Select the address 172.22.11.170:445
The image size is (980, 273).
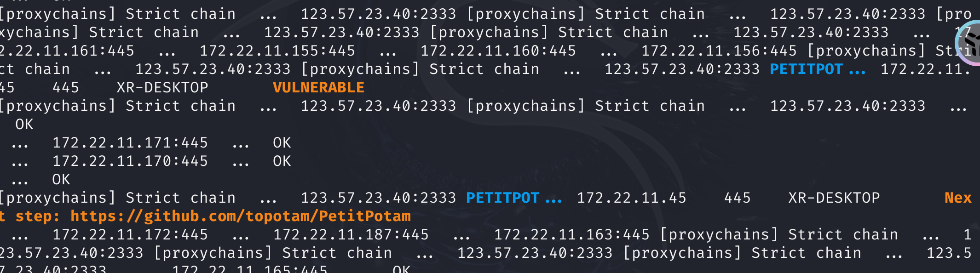point(130,161)
